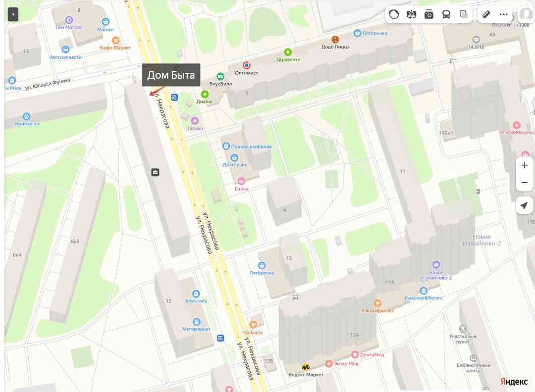Open Пятёрочка marker beside building 13
This screenshot has height=392, width=535.
(x=262, y=265)
